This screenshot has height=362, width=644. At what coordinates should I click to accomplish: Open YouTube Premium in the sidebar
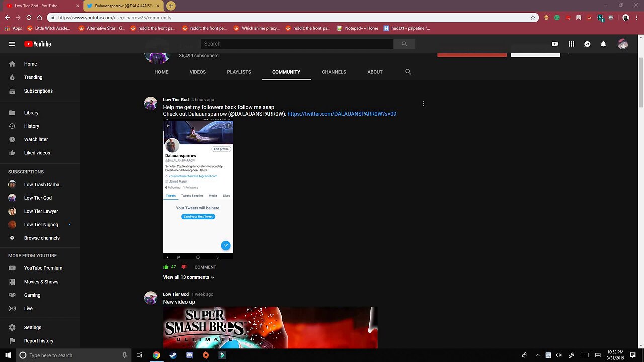(40, 268)
